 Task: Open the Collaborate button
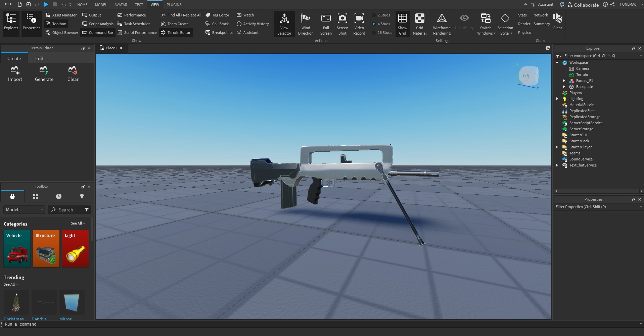tap(583, 5)
